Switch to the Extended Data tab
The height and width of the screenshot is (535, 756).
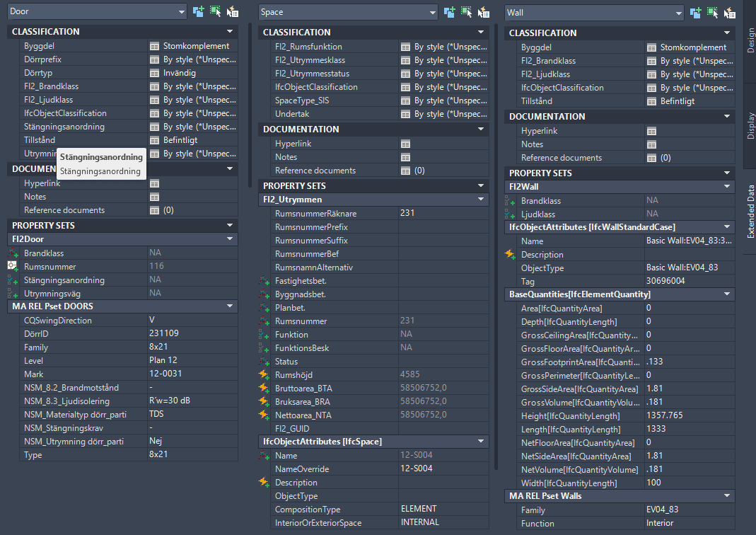[750, 212]
